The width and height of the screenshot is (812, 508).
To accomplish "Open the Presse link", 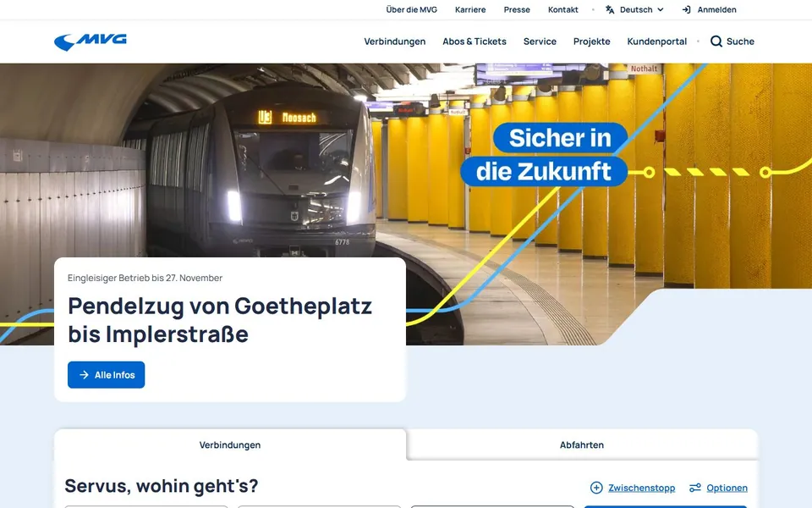I will click(x=517, y=10).
